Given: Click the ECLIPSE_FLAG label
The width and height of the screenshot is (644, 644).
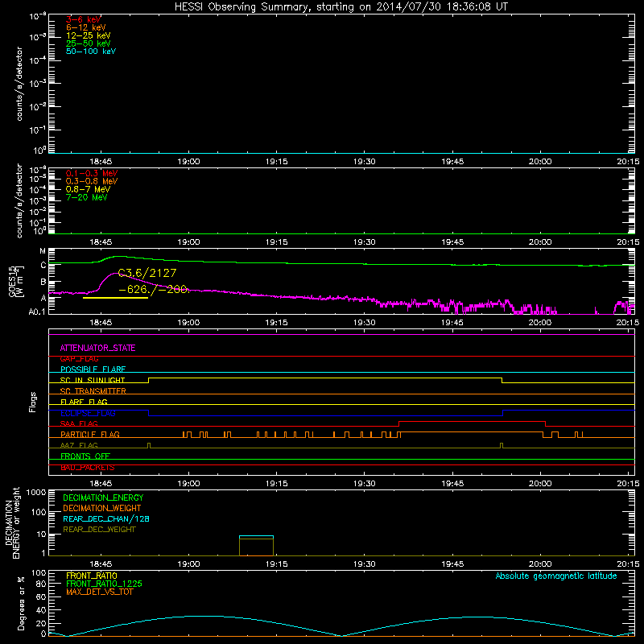Looking at the screenshot, I should [88, 413].
